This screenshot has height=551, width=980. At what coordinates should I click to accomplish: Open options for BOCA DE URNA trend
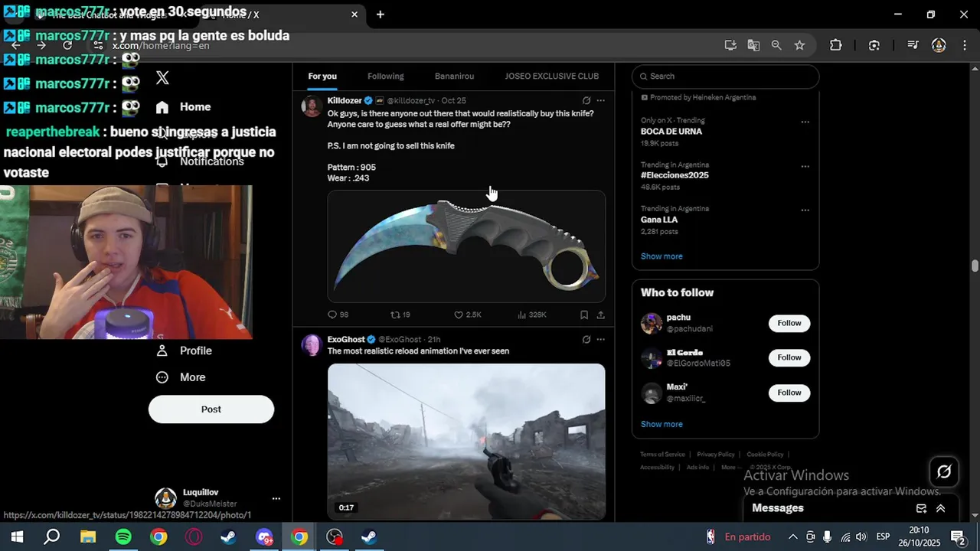click(805, 122)
